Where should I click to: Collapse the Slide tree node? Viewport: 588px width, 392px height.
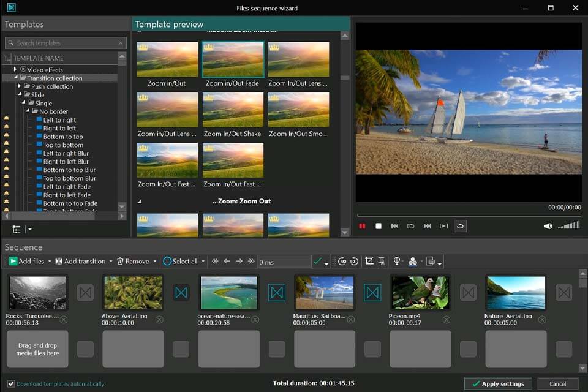[x=20, y=94]
